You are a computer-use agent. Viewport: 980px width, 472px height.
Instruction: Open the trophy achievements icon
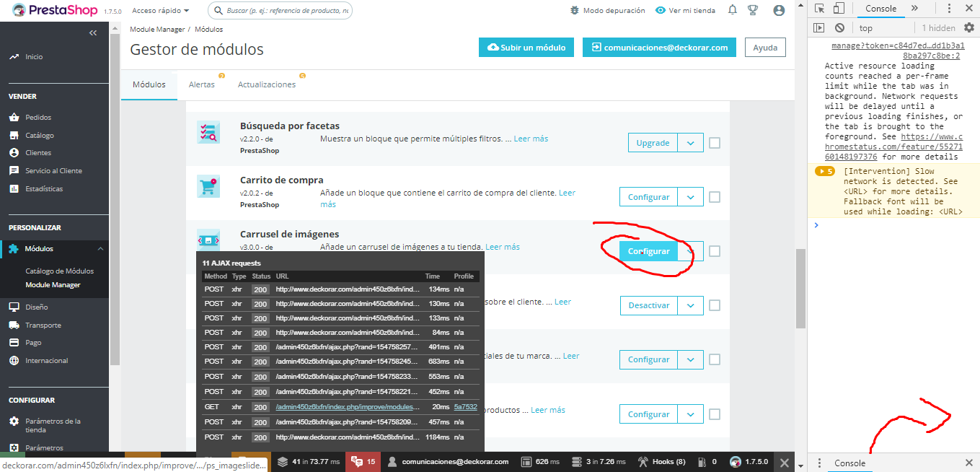(x=753, y=10)
